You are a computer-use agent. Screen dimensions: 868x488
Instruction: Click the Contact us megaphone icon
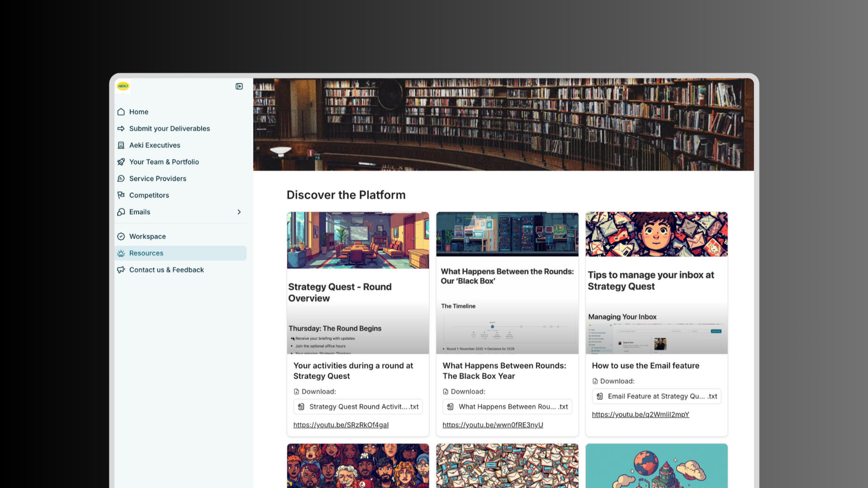tap(121, 270)
